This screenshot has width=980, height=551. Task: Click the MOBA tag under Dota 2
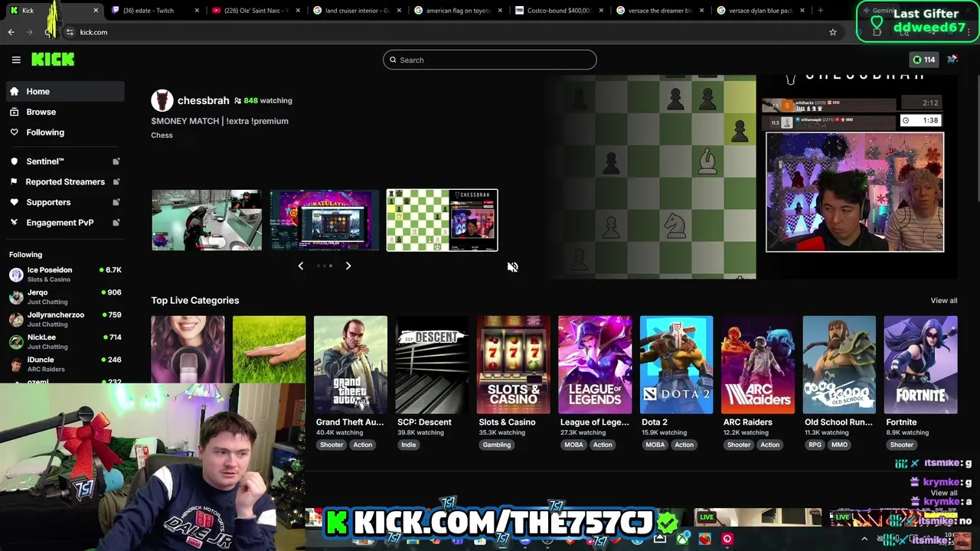coord(655,445)
